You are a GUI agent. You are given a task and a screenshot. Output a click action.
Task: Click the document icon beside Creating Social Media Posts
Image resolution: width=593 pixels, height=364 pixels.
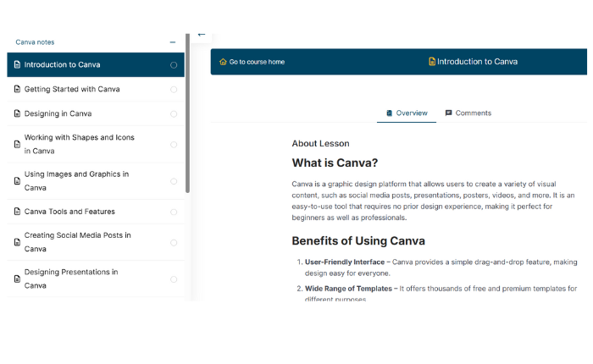click(x=17, y=242)
